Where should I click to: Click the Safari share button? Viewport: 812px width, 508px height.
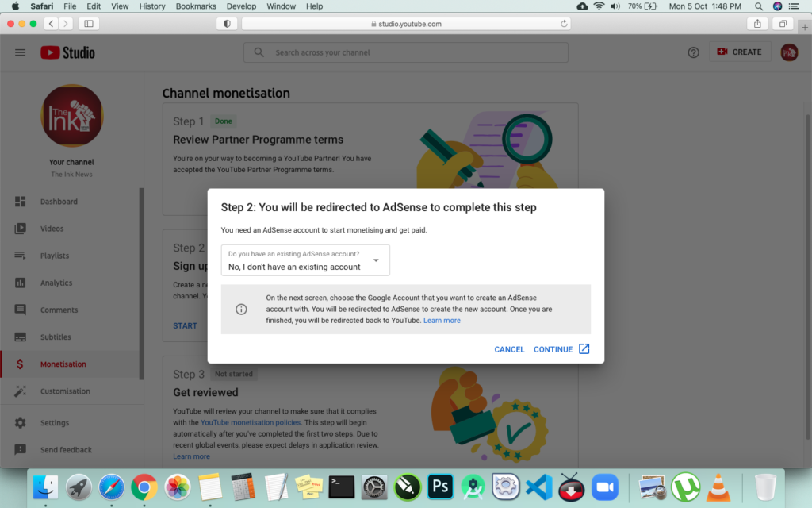click(x=757, y=24)
